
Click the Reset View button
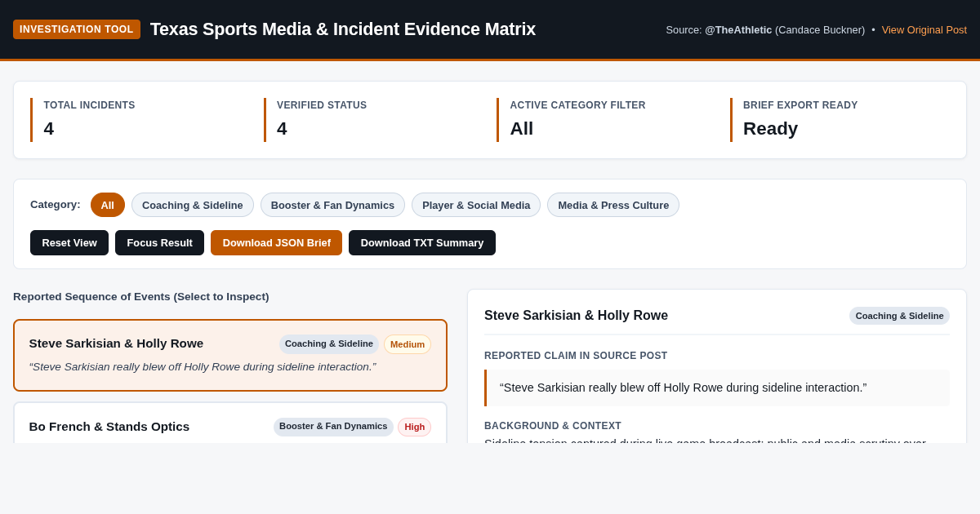coord(69,242)
